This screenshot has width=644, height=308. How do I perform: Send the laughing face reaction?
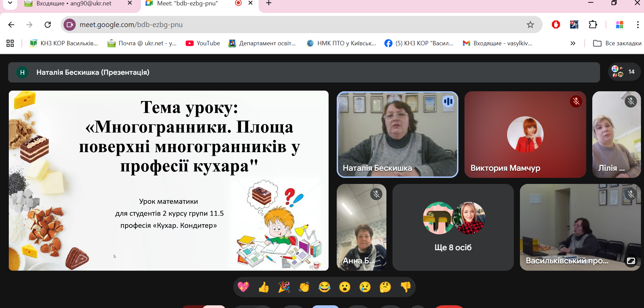(325, 287)
